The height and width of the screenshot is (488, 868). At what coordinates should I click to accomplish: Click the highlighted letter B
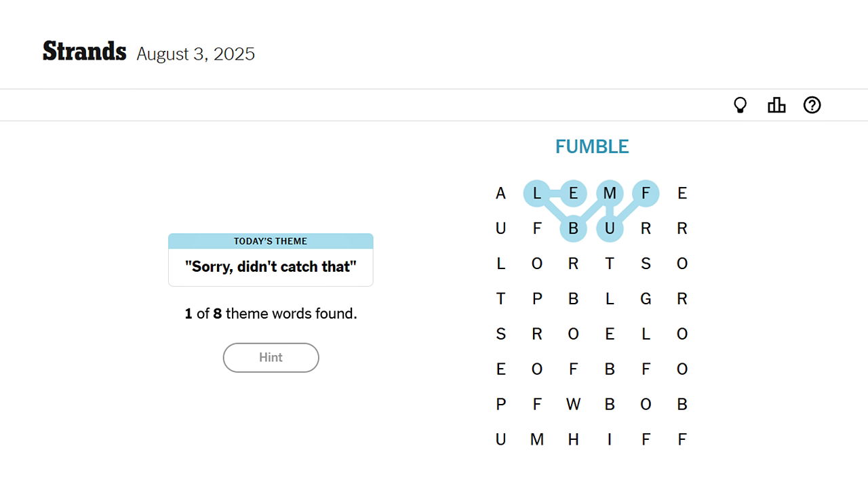pos(573,229)
